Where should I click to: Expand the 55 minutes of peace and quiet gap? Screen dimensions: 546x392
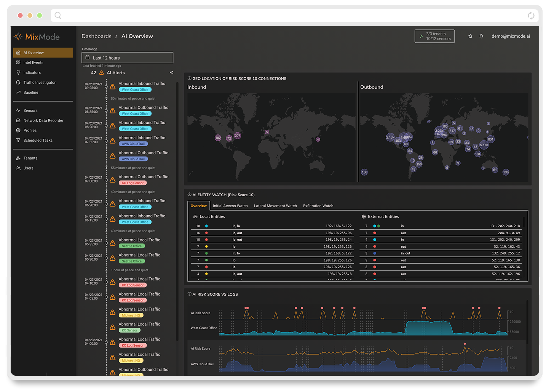click(x=133, y=168)
